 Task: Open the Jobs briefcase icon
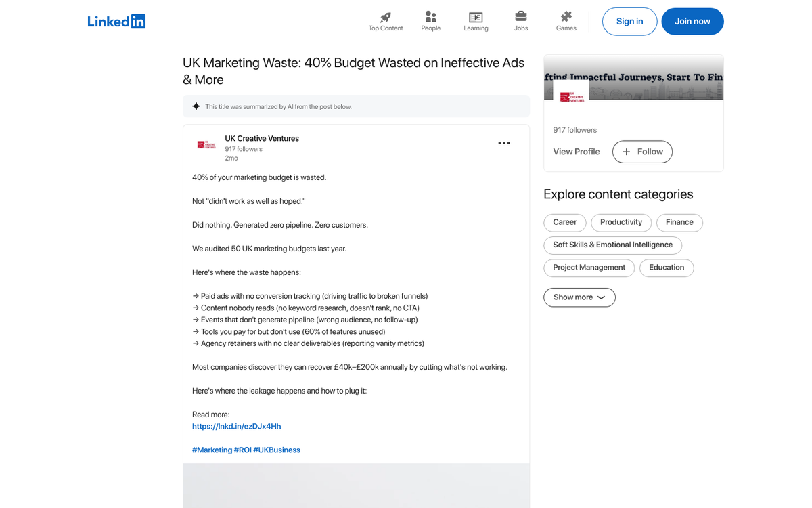tap(521, 17)
